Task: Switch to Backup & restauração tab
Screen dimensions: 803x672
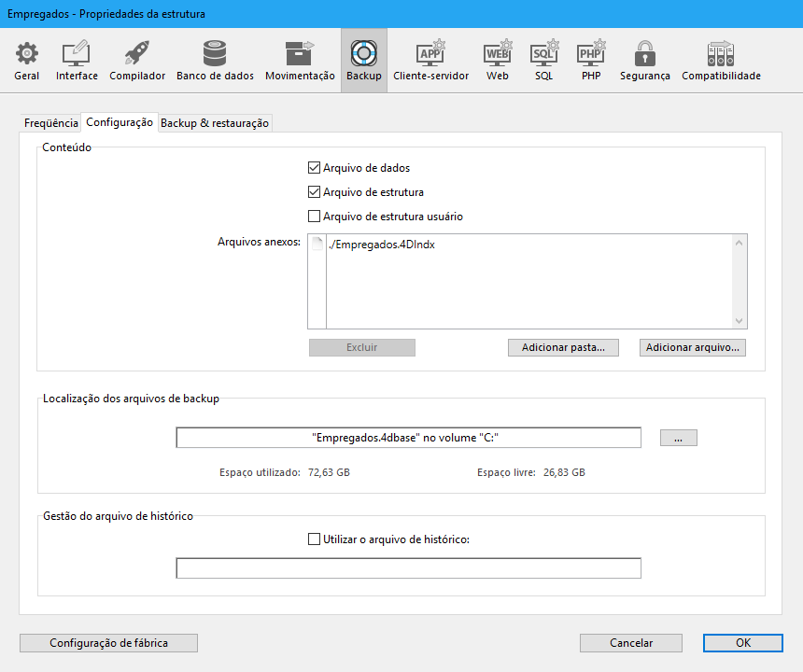Action: pyautogui.click(x=215, y=123)
